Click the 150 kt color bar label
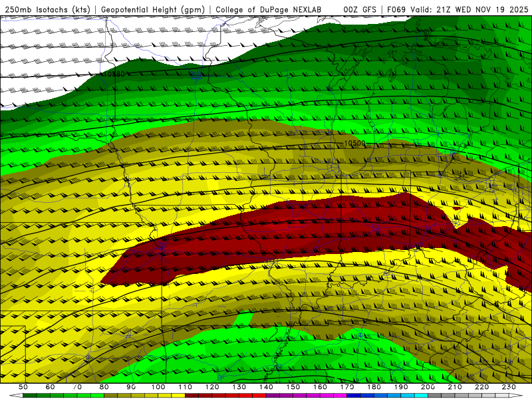 coord(293,387)
